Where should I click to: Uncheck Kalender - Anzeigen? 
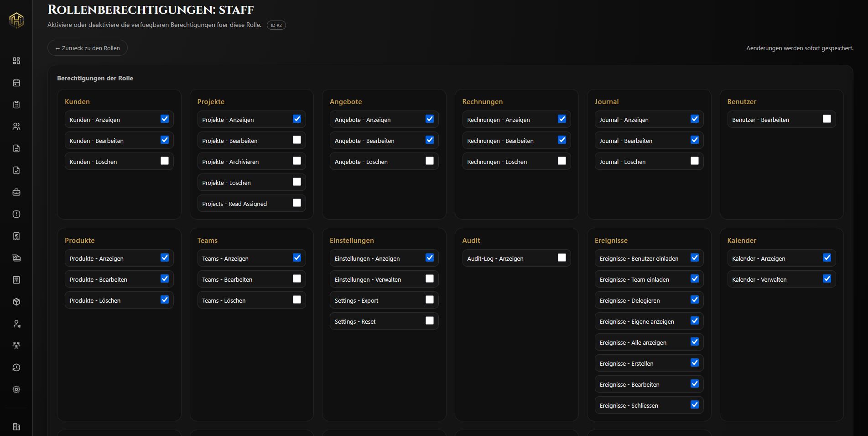[827, 257]
